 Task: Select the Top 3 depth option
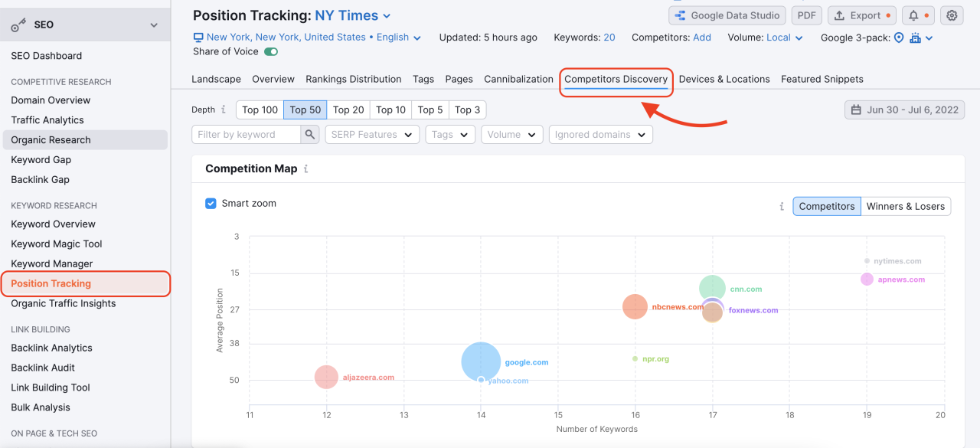click(x=468, y=110)
